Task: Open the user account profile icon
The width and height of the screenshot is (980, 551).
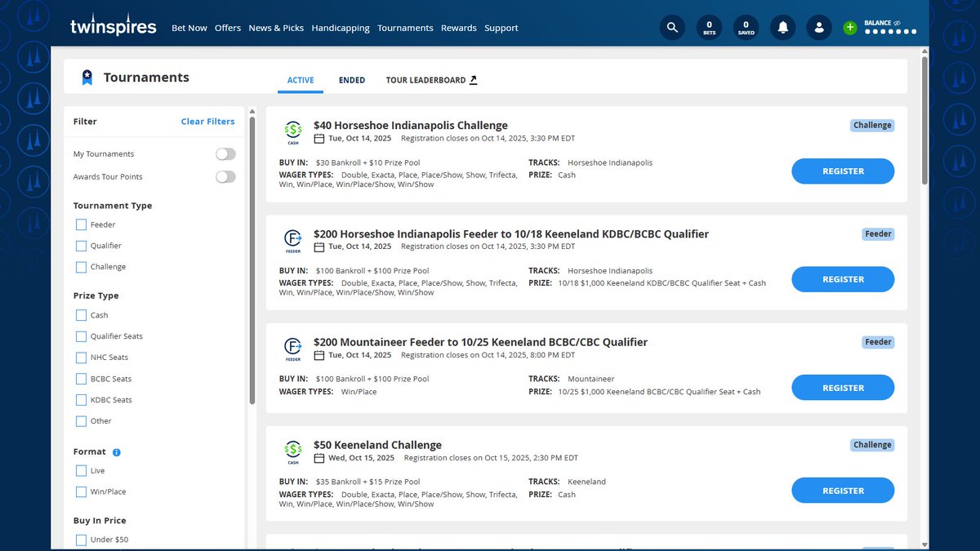Action: click(818, 28)
